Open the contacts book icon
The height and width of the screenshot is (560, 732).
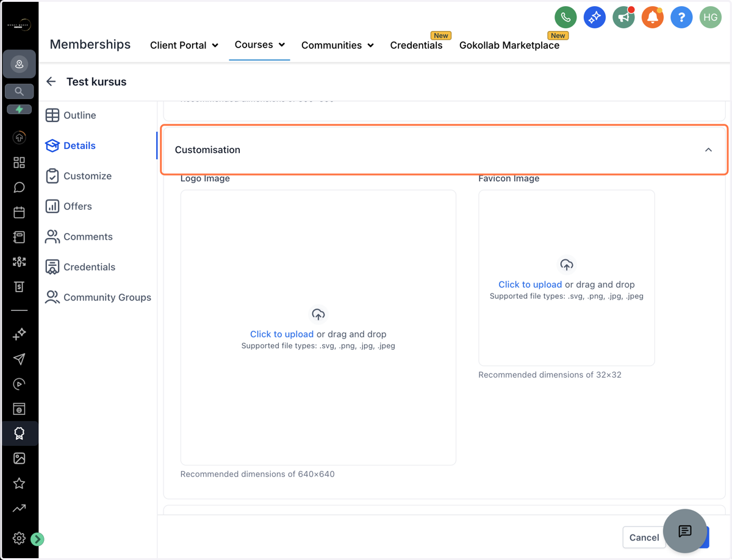[x=19, y=237]
